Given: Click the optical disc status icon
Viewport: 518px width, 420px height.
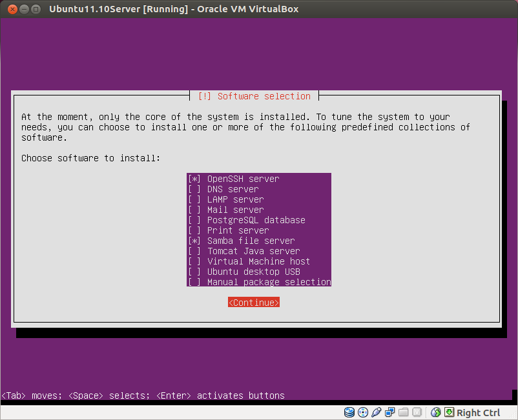Looking at the screenshot, I should click(x=363, y=412).
